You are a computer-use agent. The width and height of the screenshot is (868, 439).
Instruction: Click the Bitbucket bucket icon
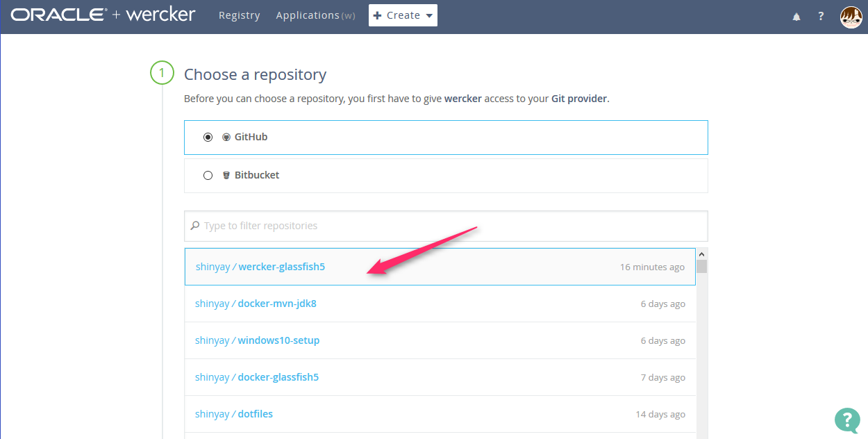point(226,176)
